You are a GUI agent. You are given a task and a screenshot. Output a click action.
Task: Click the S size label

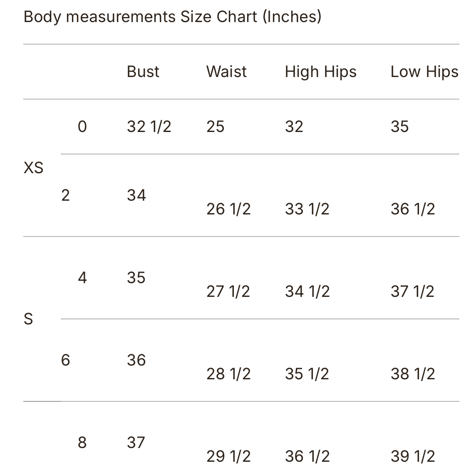28,319
